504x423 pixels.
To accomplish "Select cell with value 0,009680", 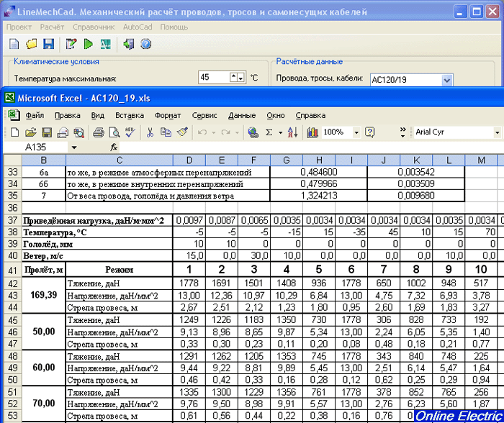I will coord(416,196).
